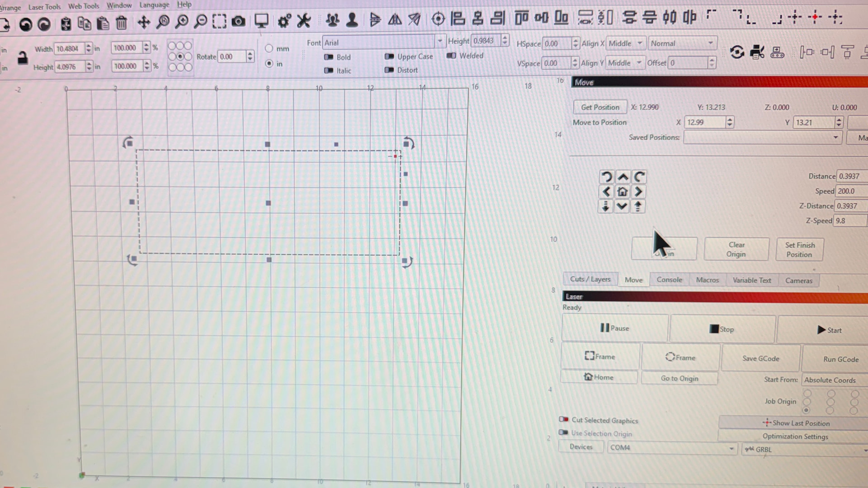Click the Copy icon in the toolbar

pos(84,23)
